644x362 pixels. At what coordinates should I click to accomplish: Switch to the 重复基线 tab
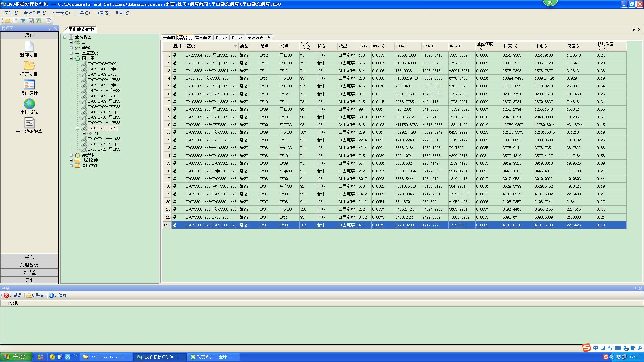pyautogui.click(x=203, y=37)
